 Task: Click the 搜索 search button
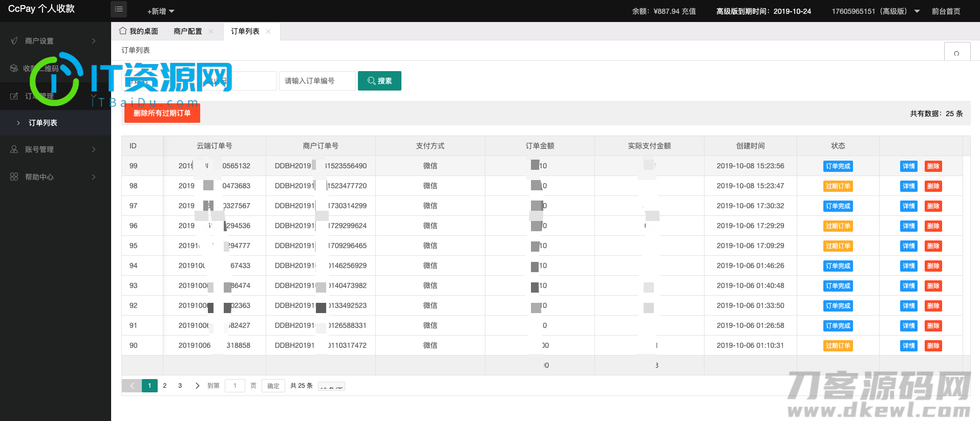click(x=379, y=81)
